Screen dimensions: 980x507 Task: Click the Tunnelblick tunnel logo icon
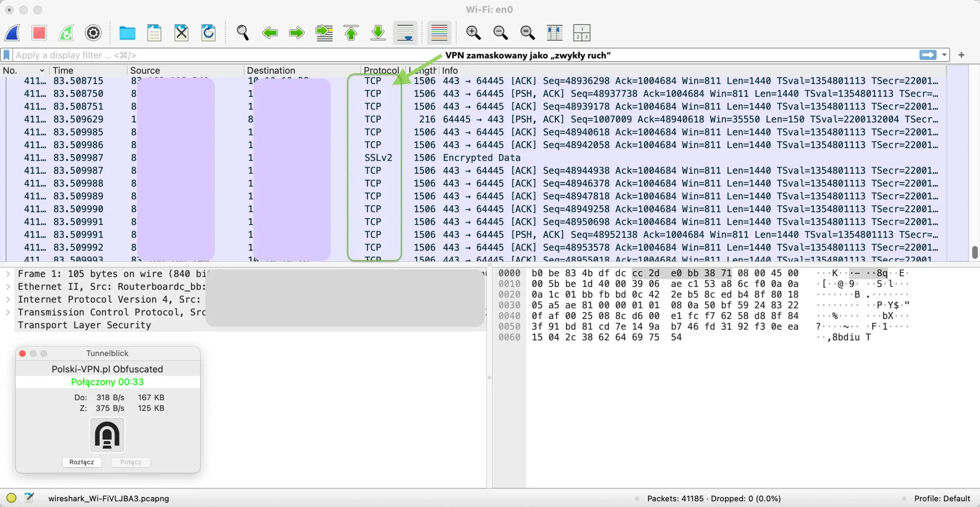tap(107, 435)
